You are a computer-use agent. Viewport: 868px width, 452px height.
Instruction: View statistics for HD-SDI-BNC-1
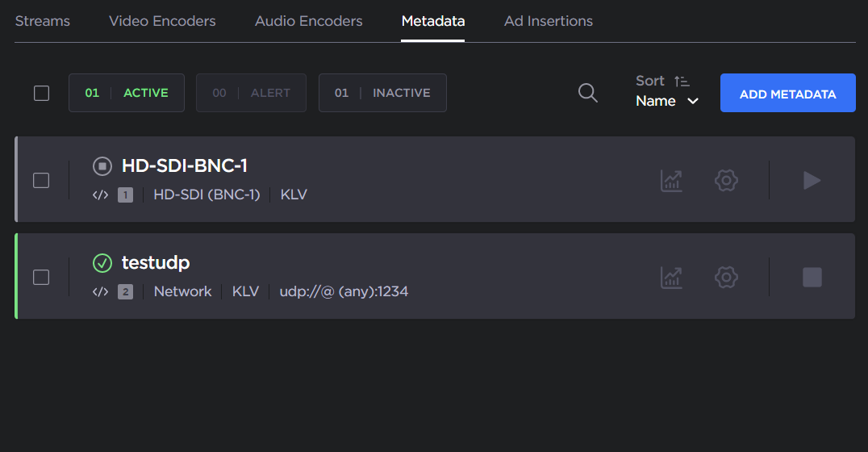click(671, 180)
